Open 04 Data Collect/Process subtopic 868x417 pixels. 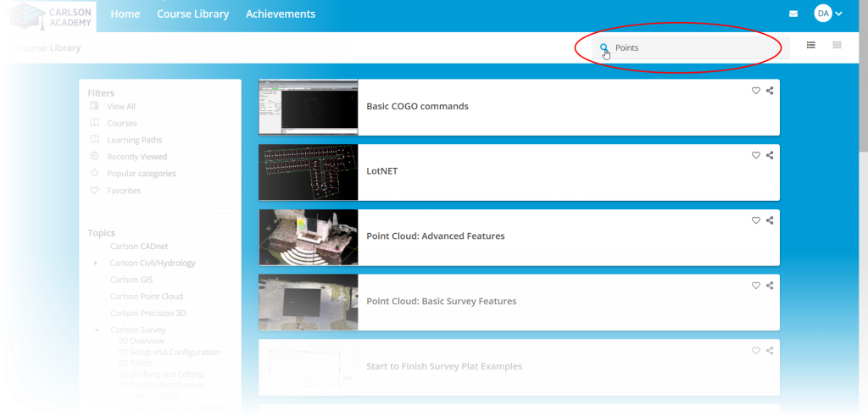(162, 386)
